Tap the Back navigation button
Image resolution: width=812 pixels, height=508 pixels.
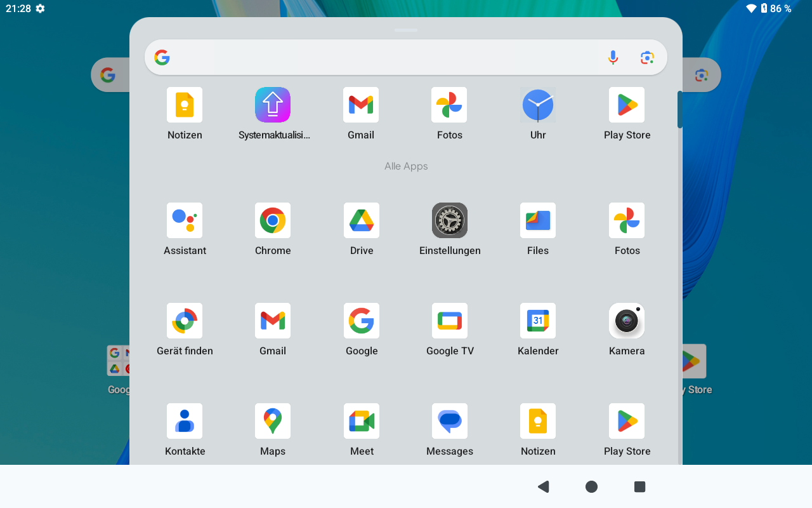543,486
